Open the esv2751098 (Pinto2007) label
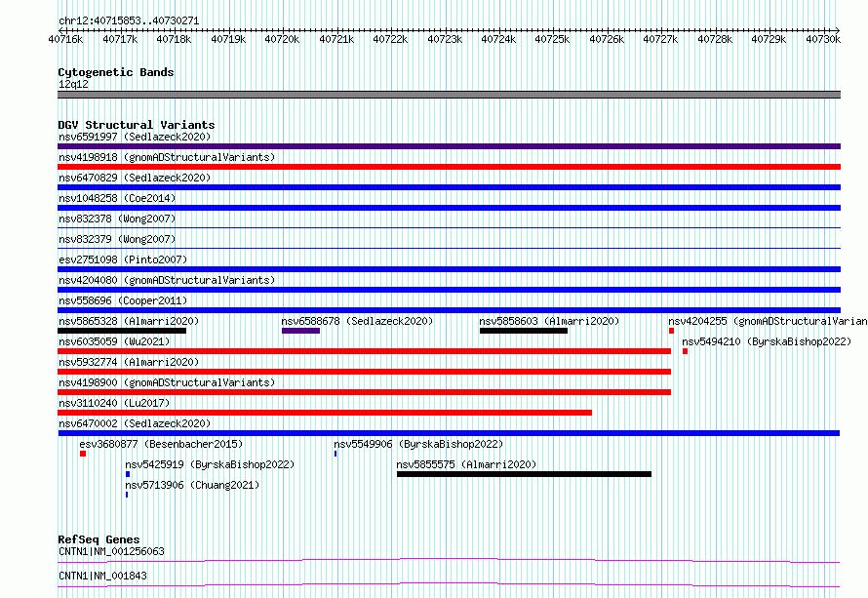This screenshot has width=868, height=598. pyautogui.click(x=123, y=259)
